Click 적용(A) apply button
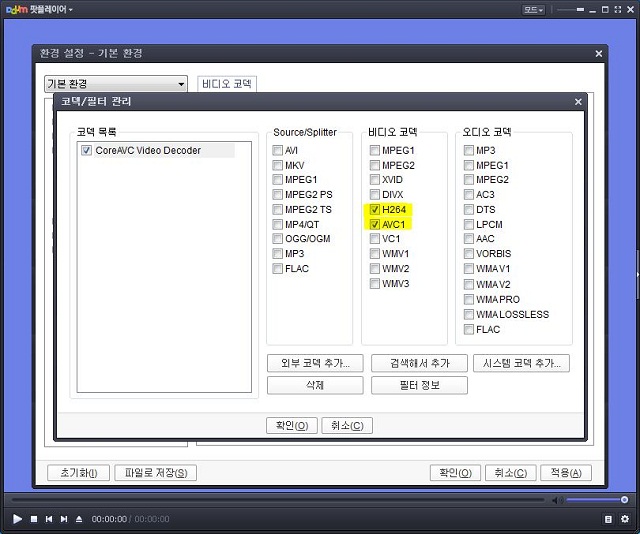 566,473
